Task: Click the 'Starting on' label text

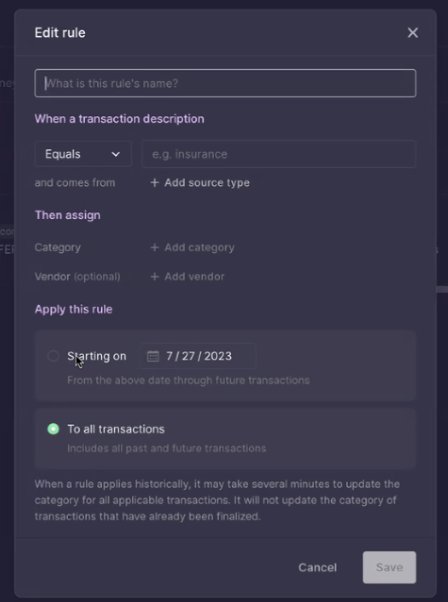Action: pos(97,356)
